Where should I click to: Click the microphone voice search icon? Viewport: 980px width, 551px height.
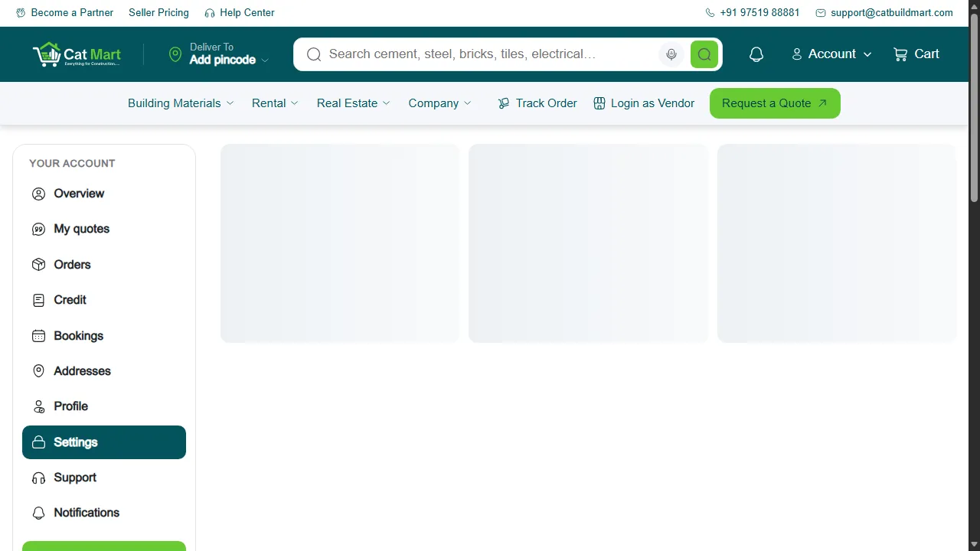(671, 54)
